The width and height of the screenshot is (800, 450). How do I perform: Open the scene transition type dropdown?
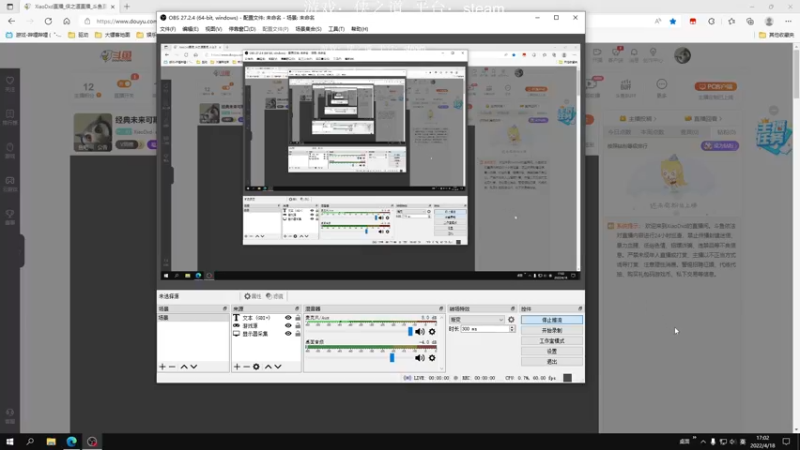click(x=477, y=320)
